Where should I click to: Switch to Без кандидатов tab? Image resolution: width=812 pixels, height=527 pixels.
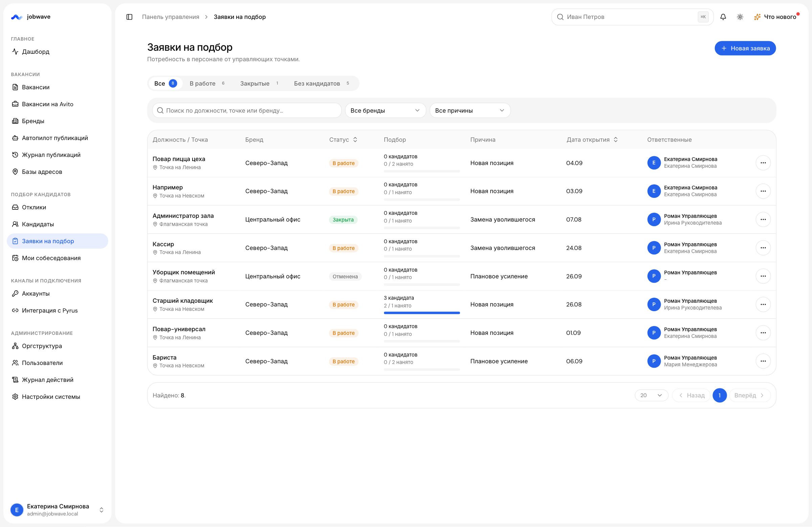coord(321,83)
